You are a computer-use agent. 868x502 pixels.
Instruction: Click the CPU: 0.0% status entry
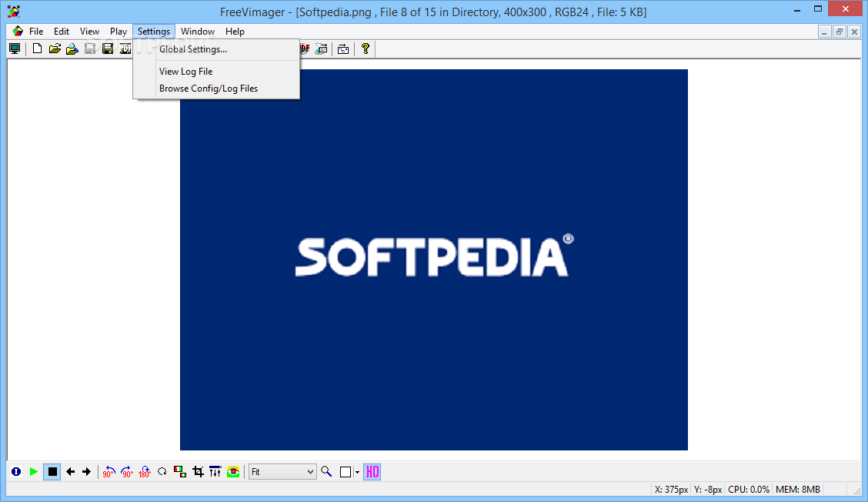[x=749, y=489]
